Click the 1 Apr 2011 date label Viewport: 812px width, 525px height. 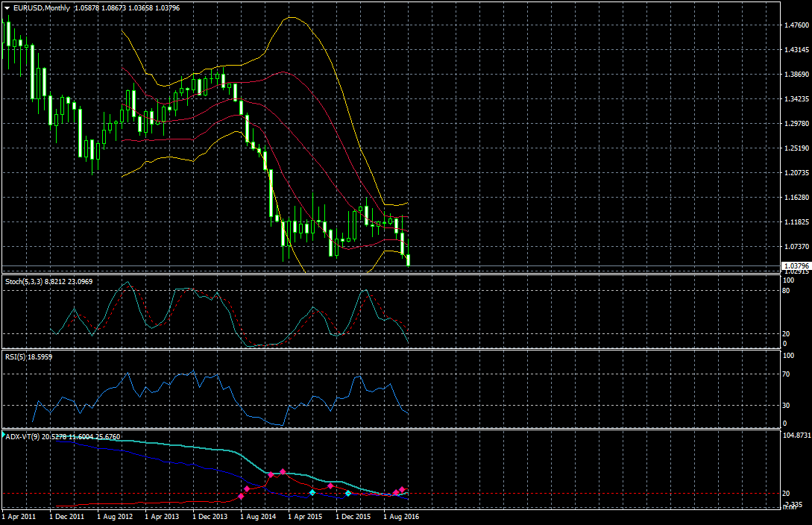point(19,515)
